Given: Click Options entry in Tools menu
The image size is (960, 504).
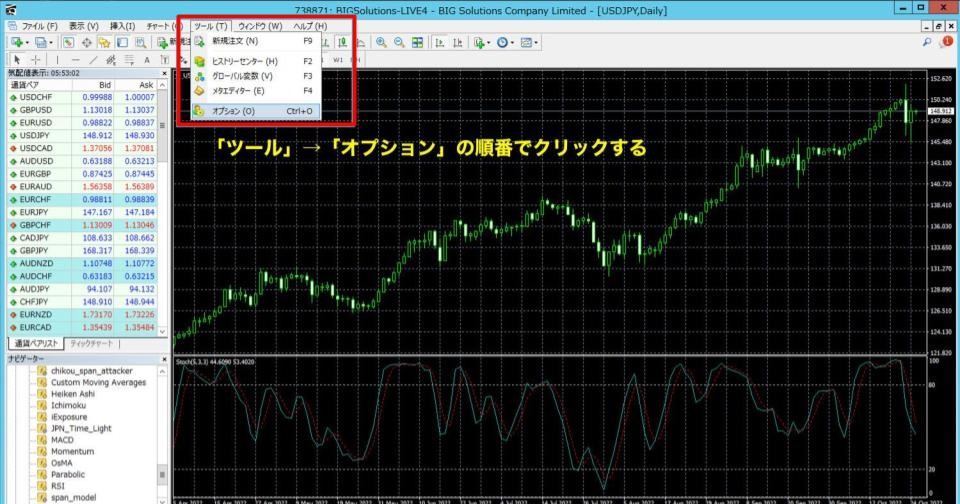Looking at the screenshot, I should [233, 111].
